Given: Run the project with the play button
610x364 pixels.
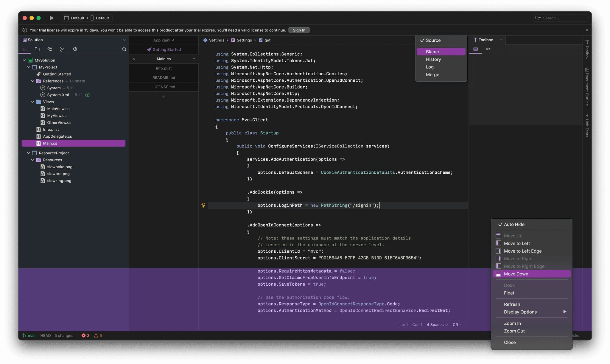Looking at the screenshot, I should point(51,18).
